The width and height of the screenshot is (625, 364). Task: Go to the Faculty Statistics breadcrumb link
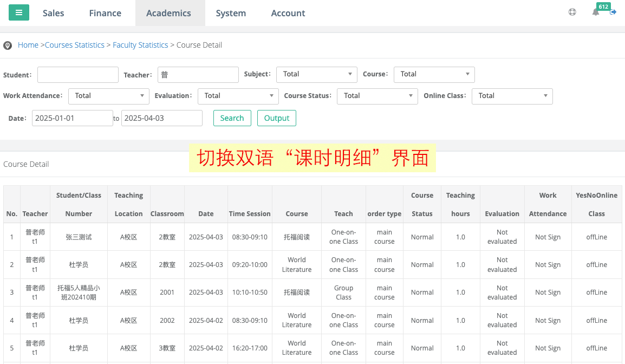pyautogui.click(x=140, y=45)
